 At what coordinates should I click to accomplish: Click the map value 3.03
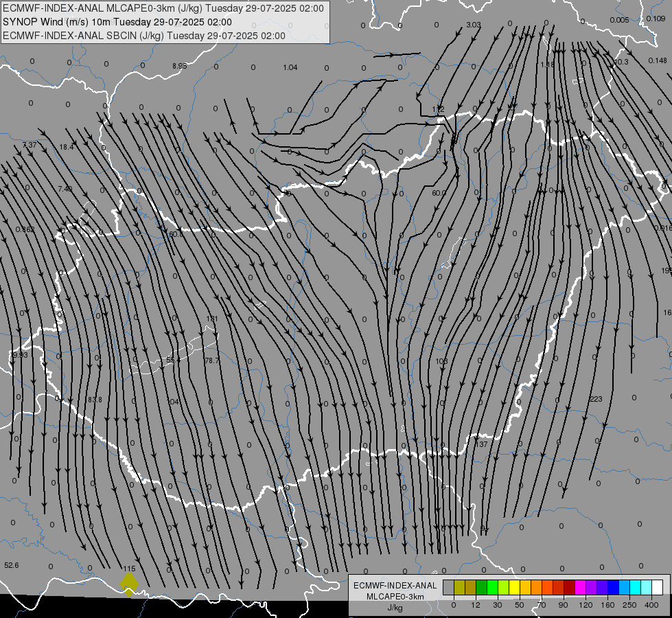[474, 25]
